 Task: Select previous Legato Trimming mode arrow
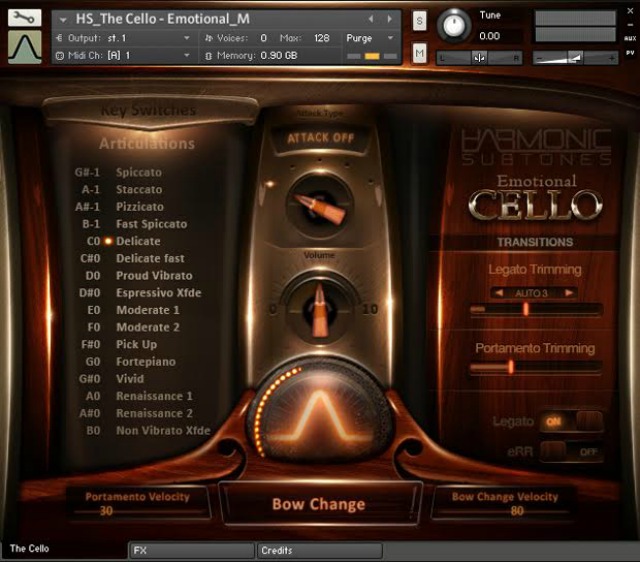coord(499,293)
